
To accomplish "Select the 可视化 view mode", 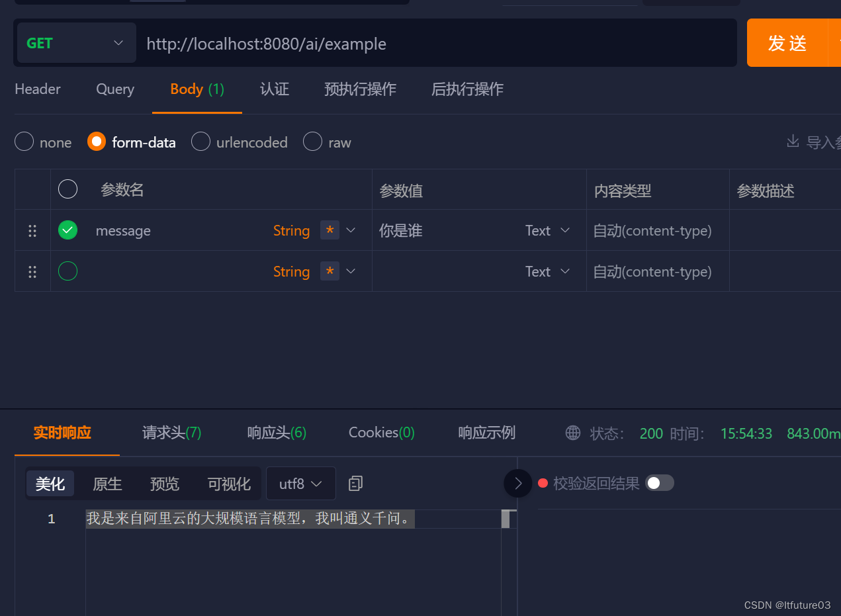I will 229,484.
